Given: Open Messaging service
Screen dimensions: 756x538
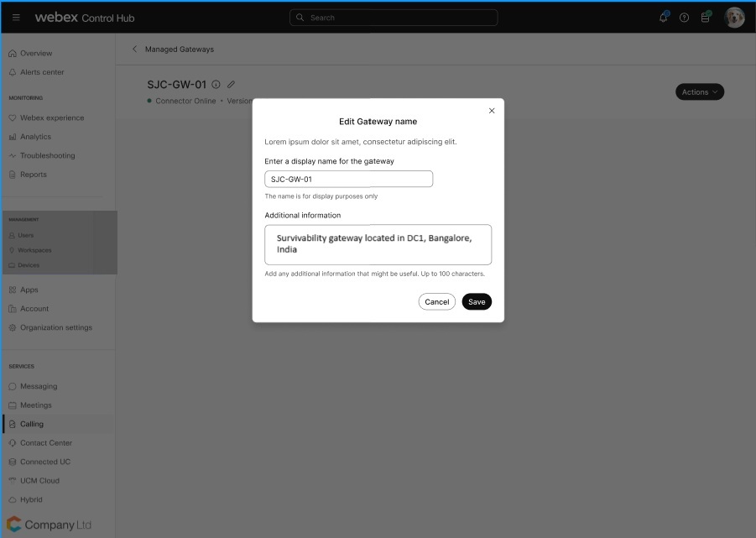Looking at the screenshot, I should 39,387.
